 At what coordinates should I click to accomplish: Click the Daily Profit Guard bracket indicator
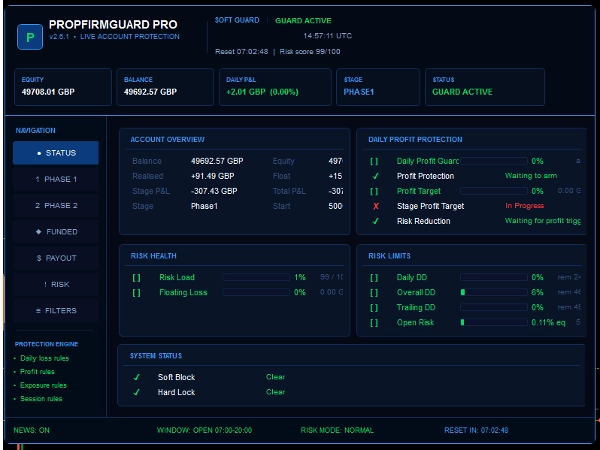coord(374,161)
